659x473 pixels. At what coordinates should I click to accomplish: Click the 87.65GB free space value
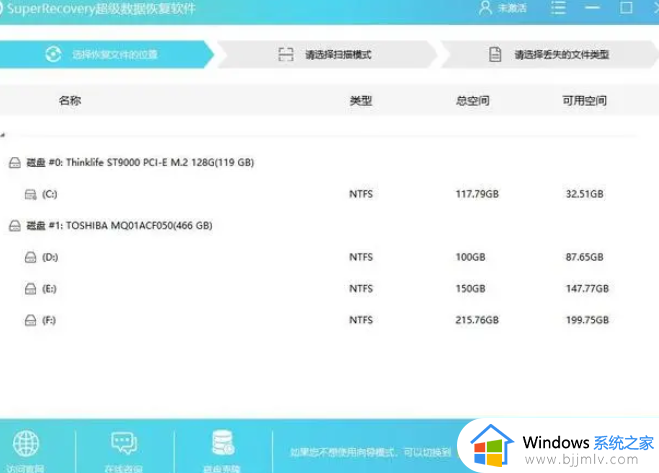585,257
